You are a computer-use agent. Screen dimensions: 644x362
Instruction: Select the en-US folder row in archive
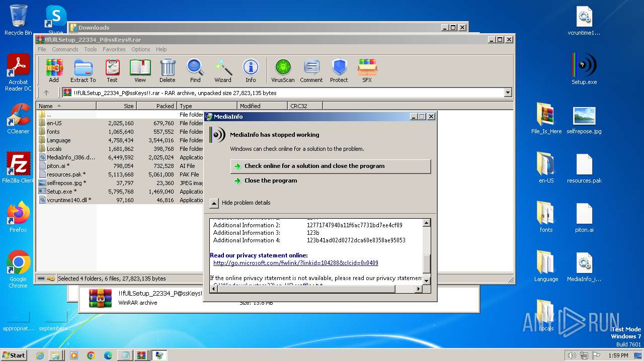120,123
